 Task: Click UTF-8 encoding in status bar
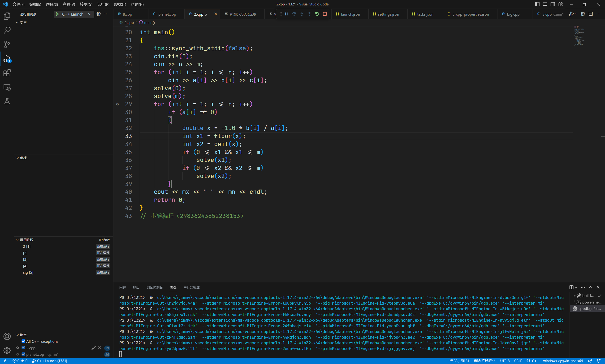(505, 360)
